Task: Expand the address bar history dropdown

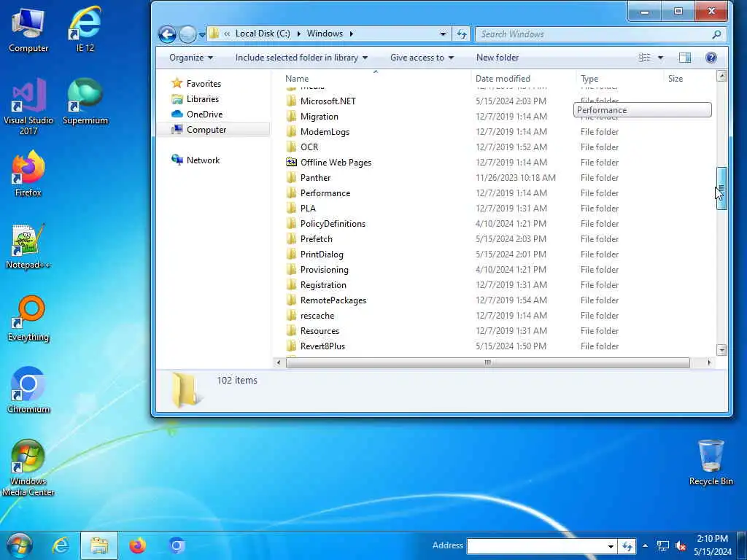Action: click(x=443, y=34)
